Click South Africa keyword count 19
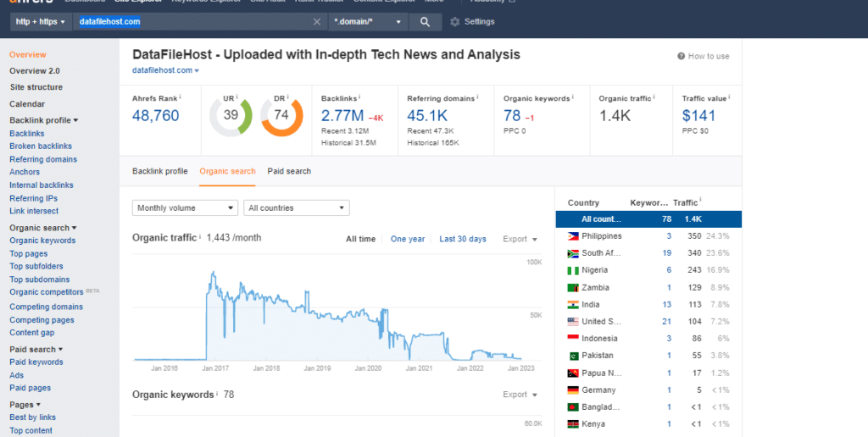 coord(666,253)
